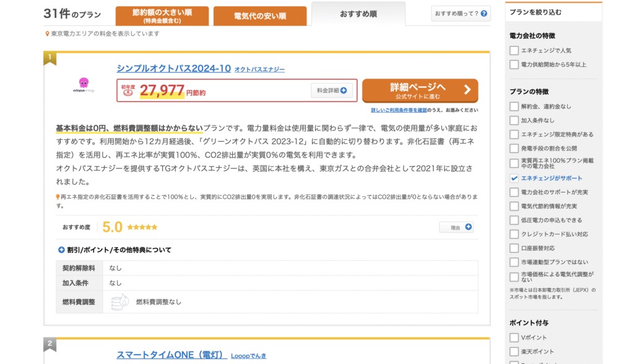The height and width of the screenshot is (364, 634).
Task: Open 詳細ページへ official site button
Action: [420, 90]
